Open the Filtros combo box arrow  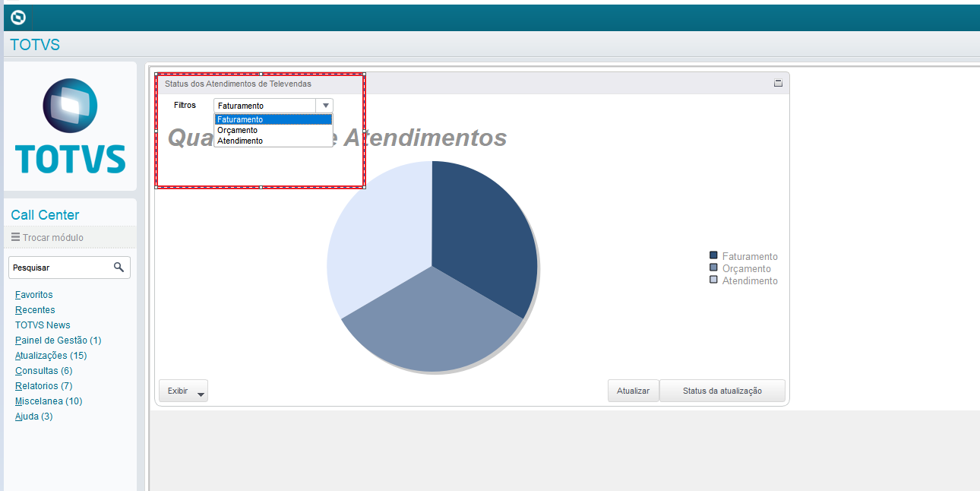click(x=325, y=106)
